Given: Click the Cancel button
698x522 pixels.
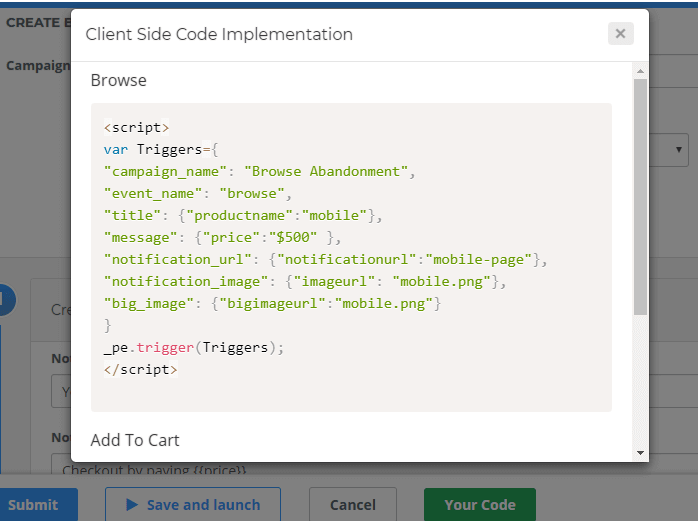Looking at the screenshot, I should (x=353, y=505).
